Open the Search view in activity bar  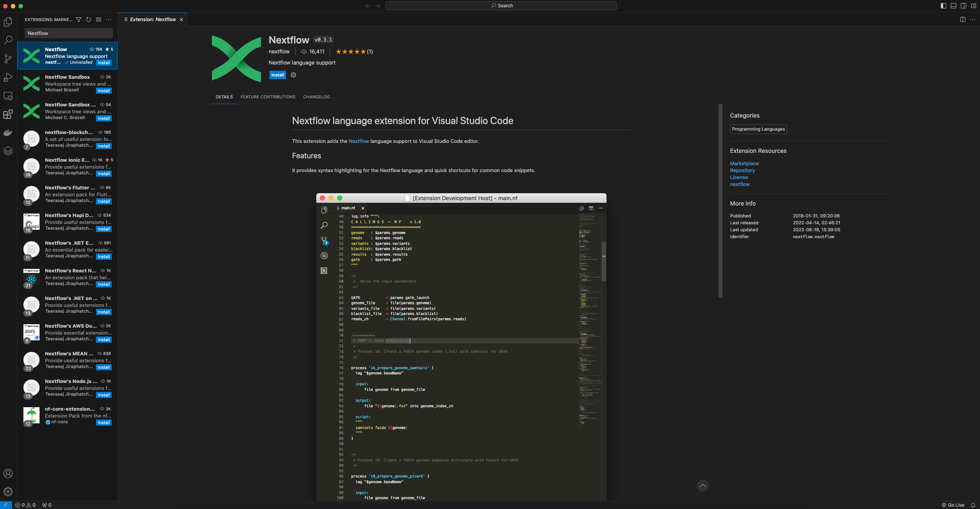(x=8, y=40)
